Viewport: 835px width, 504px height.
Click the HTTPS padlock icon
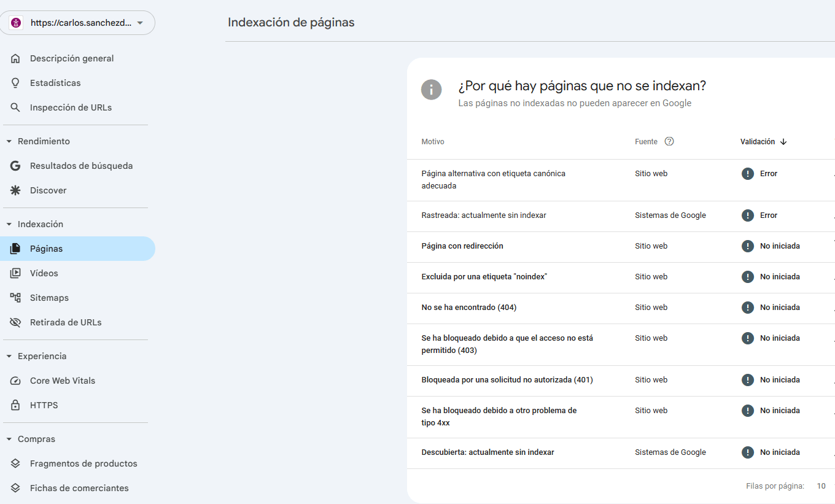15,405
